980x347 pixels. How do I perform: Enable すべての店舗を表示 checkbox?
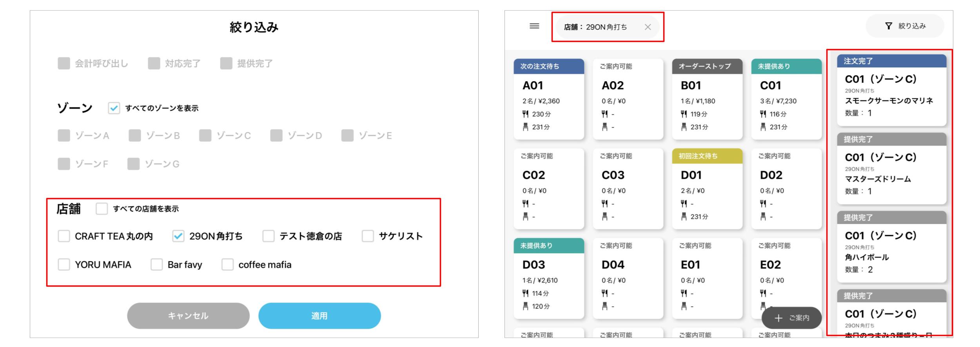coord(102,209)
